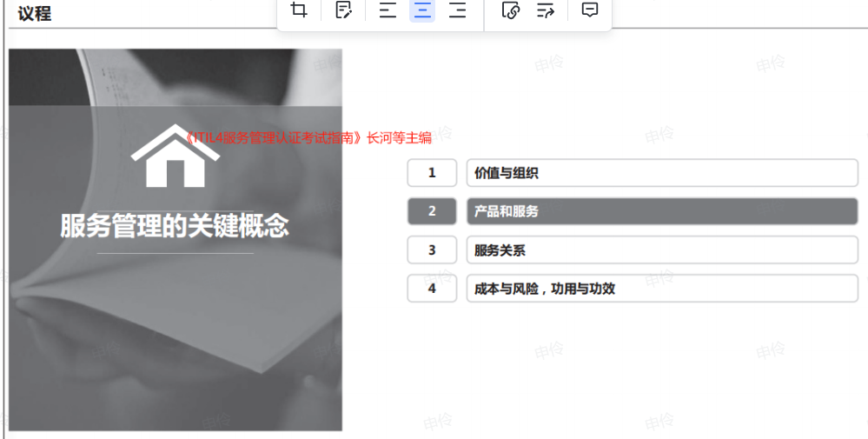Click the 服务管理的关键概念 slide title
This screenshot has width=868, height=439.
pos(175,226)
